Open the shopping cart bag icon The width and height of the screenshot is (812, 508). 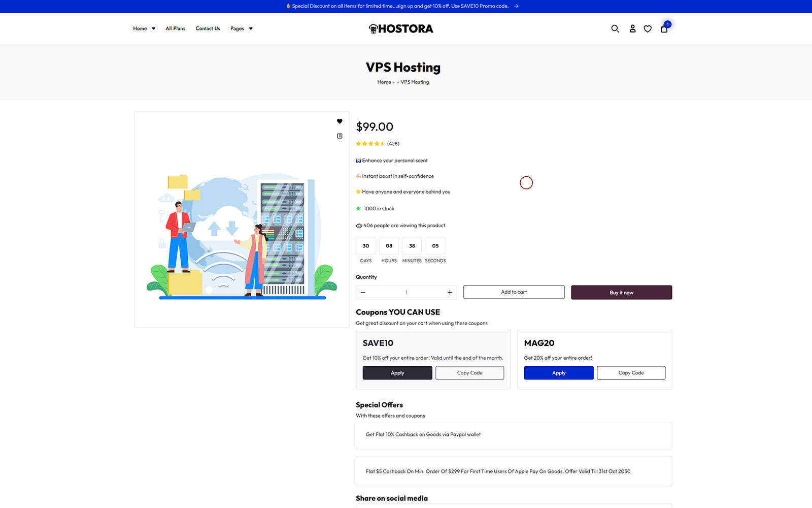664,29
